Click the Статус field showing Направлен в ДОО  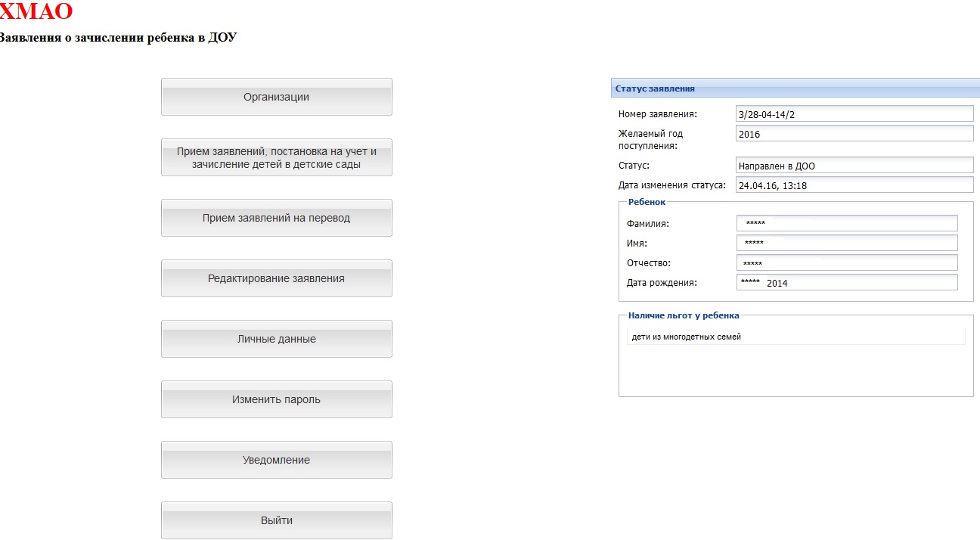[854, 166]
